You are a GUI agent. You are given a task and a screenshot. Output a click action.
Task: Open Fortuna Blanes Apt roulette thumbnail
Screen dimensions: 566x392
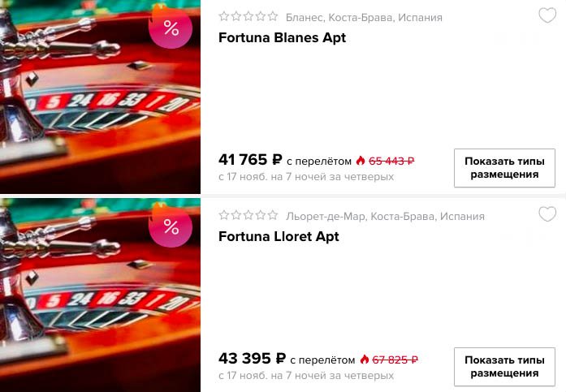(100, 97)
